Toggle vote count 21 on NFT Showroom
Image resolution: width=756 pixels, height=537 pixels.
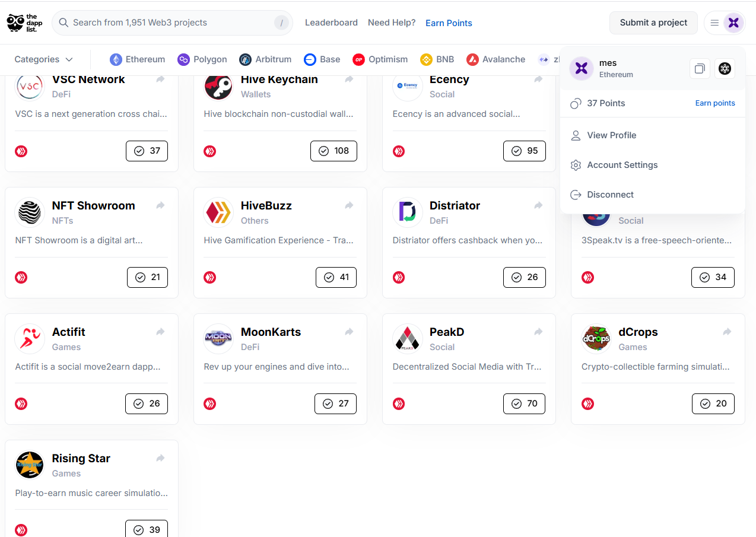tap(147, 277)
